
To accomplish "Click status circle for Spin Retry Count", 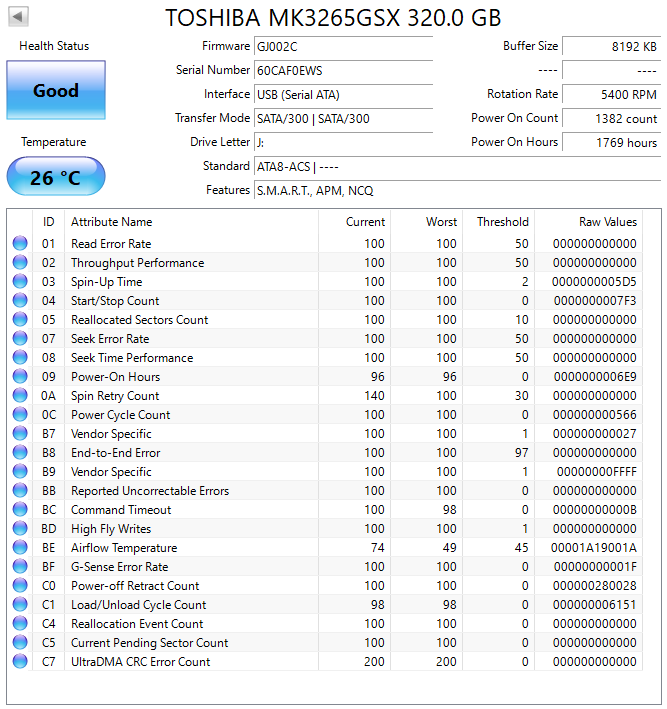I will click(x=20, y=395).
